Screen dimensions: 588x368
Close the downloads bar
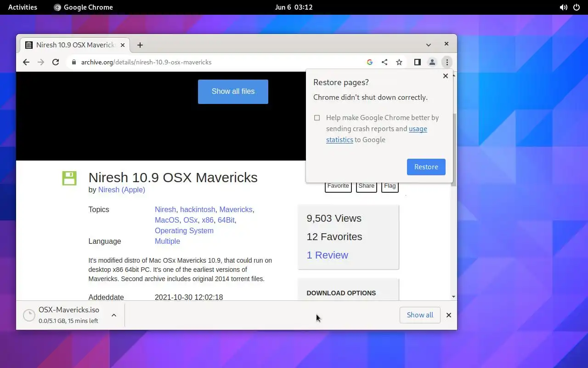click(449, 315)
